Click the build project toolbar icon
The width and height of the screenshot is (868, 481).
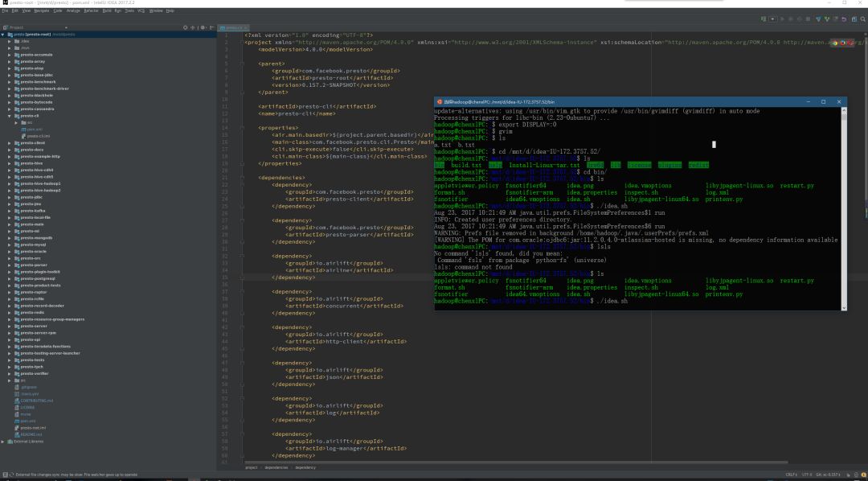click(763, 18)
